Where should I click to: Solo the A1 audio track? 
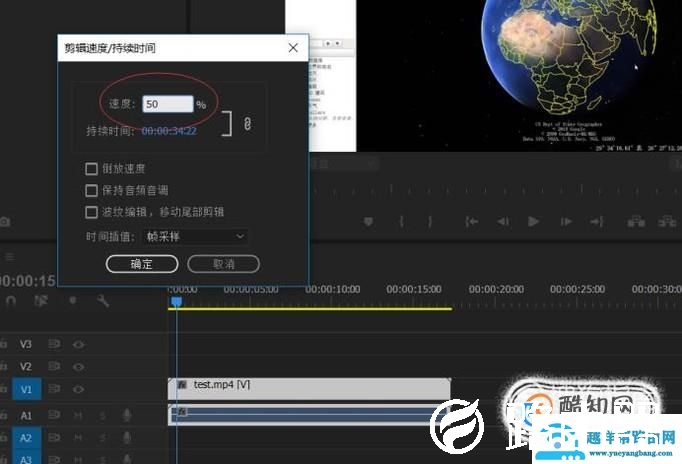[103, 416]
